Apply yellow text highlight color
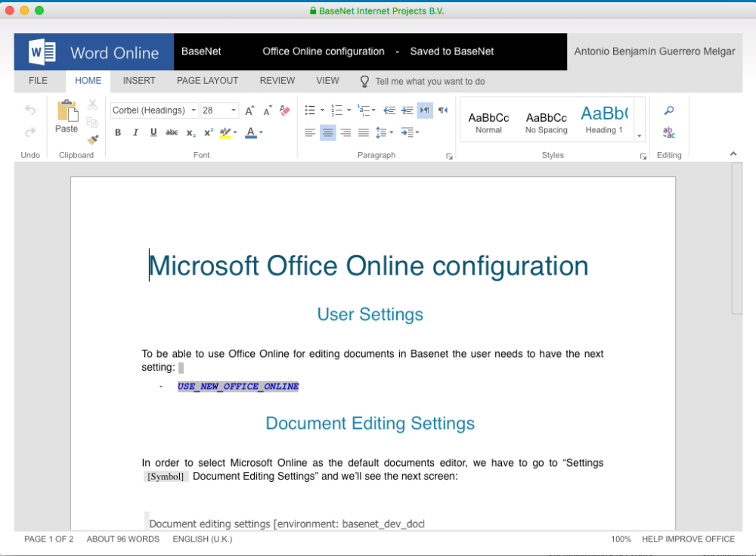The height and width of the screenshot is (556, 756). pos(225,132)
